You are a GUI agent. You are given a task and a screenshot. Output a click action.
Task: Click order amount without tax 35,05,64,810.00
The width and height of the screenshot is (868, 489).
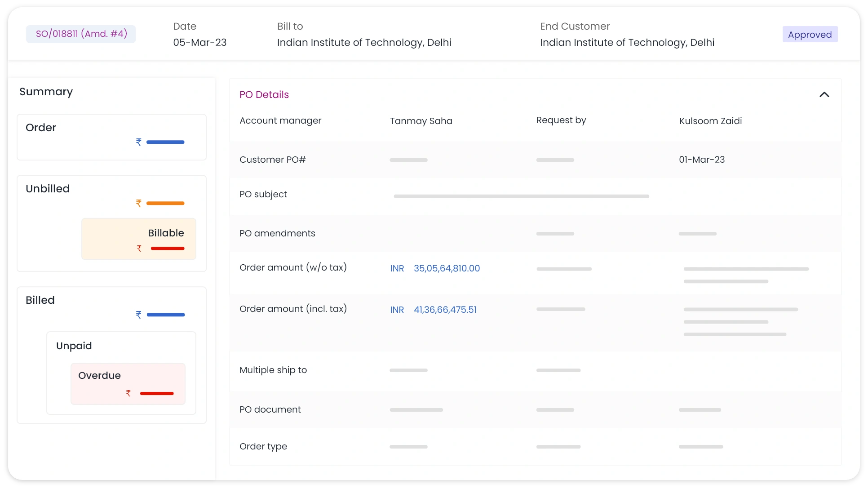tap(447, 268)
